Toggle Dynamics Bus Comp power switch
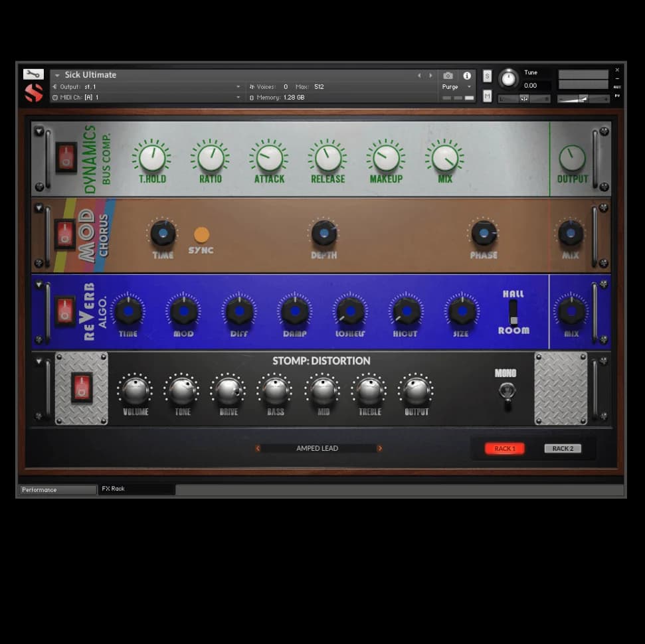 [x=66, y=157]
